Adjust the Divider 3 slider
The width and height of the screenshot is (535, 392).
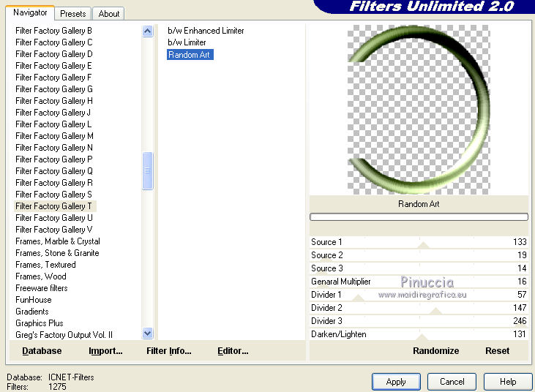point(419,321)
